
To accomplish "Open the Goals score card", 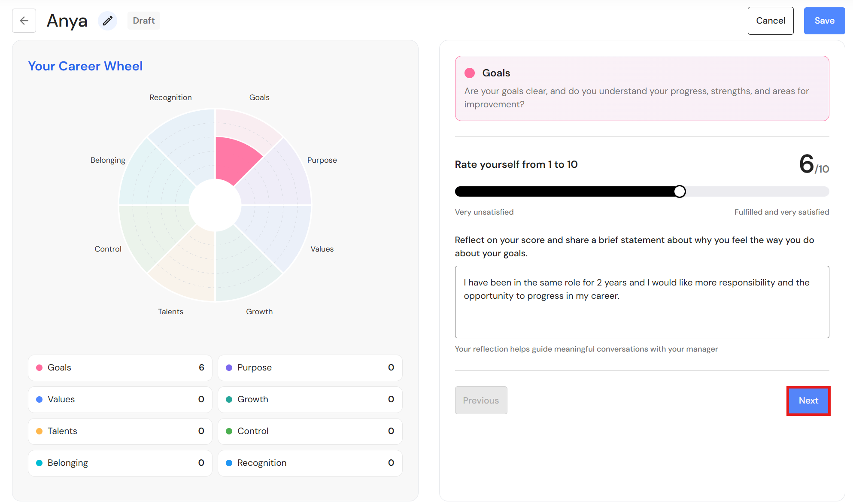I will [x=120, y=367].
